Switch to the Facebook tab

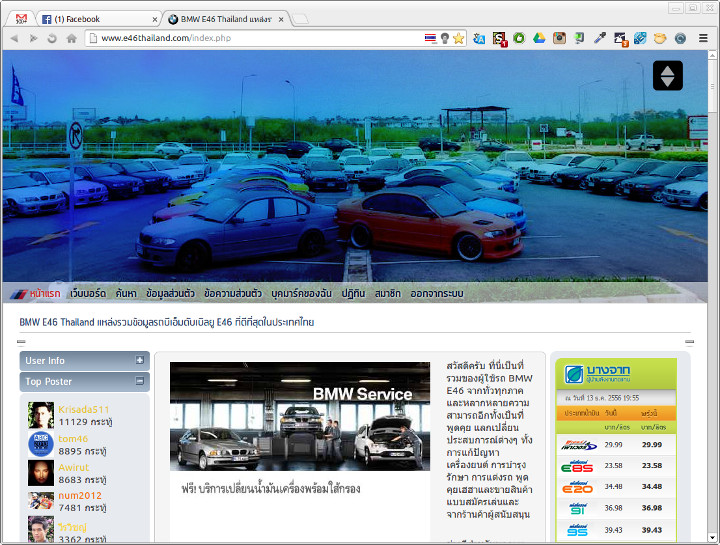tap(98, 19)
